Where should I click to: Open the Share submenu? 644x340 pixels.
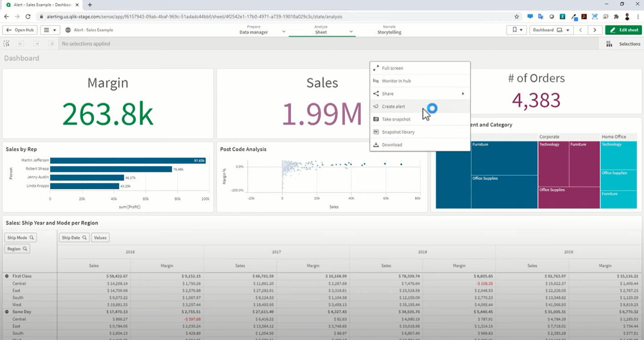point(420,94)
